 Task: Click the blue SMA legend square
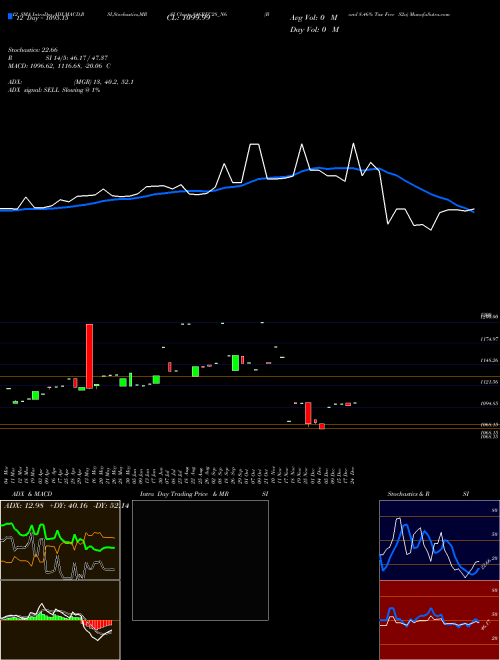(x=10, y=16)
